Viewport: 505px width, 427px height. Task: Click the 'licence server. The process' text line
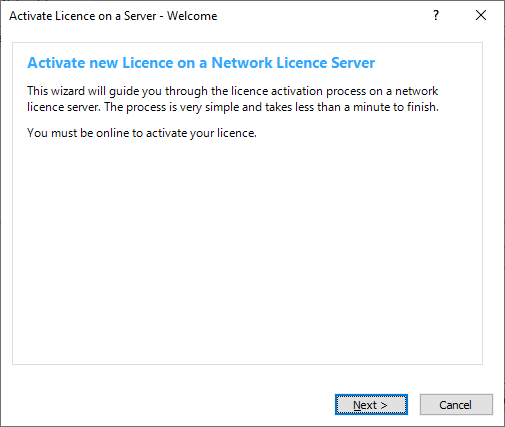click(x=233, y=107)
